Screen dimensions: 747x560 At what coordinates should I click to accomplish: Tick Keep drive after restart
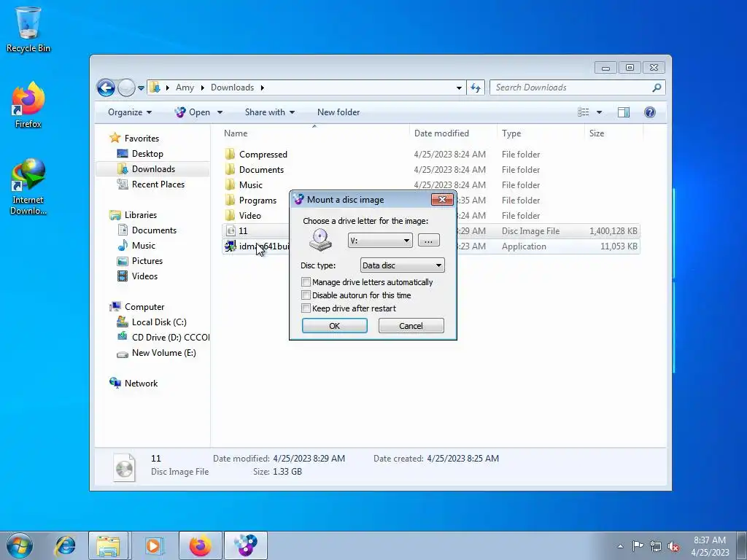click(306, 308)
